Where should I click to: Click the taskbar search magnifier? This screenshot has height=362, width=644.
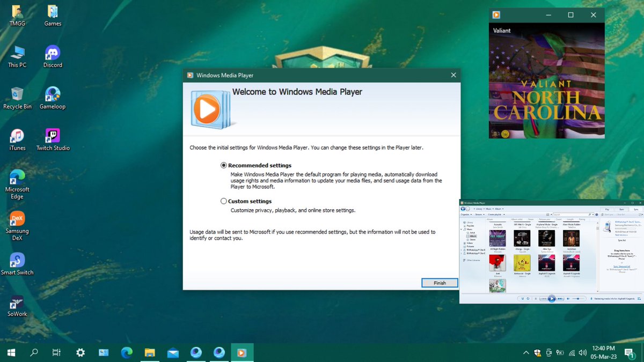point(34,352)
